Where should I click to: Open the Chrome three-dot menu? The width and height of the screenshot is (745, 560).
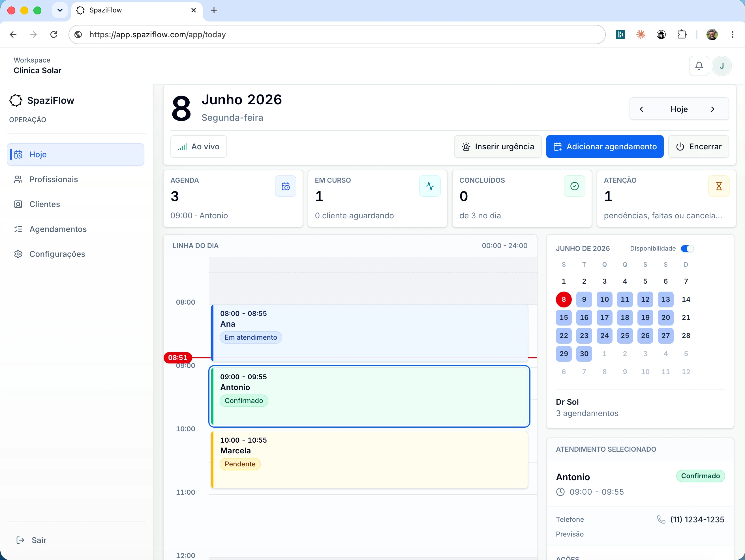(732, 34)
